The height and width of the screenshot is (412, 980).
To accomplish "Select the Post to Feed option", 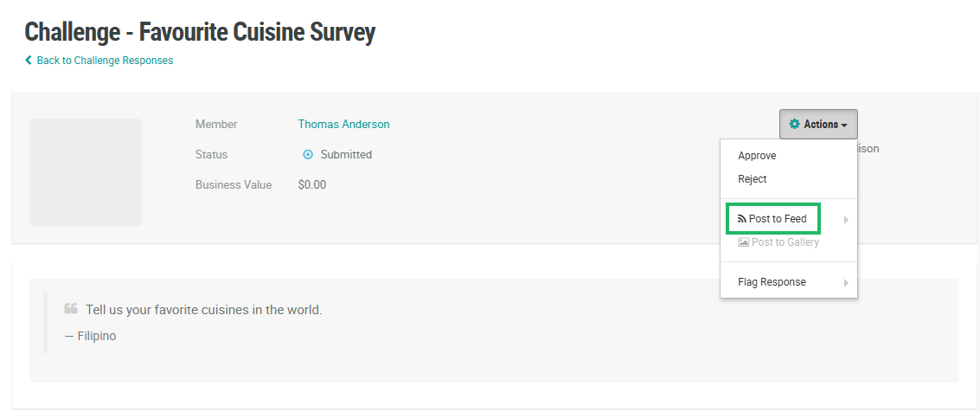I will click(778, 219).
